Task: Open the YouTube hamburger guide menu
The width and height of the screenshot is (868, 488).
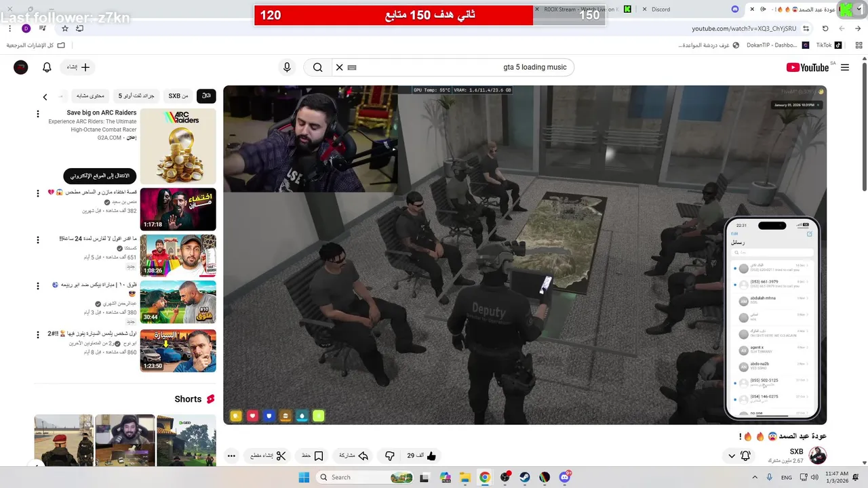Action: [x=845, y=68]
